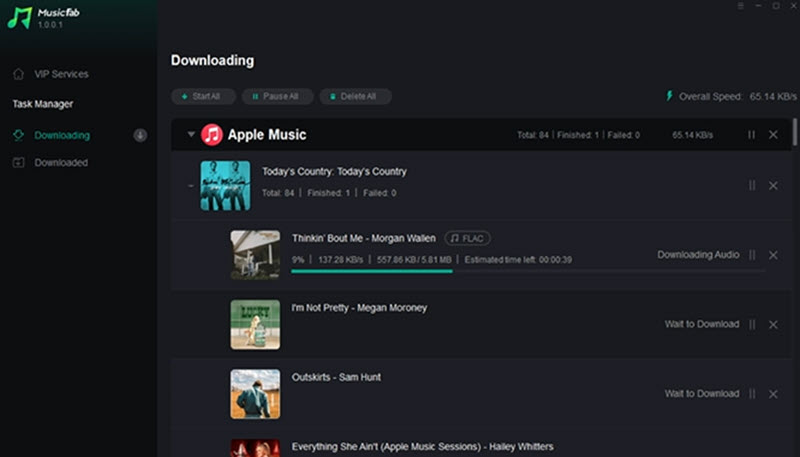Image resolution: width=800 pixels, height=457 pixels.
Task: Click I'm Not Pretty album art
Action: (x=255, y=324)
